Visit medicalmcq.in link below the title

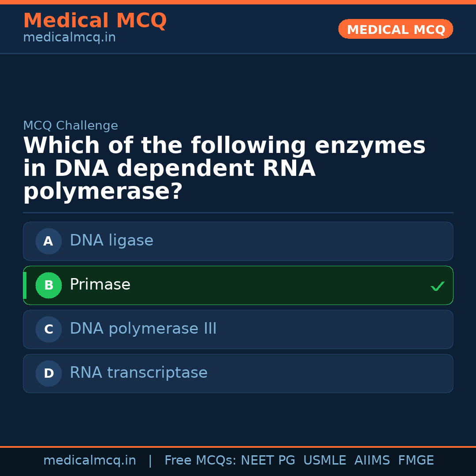69,37
